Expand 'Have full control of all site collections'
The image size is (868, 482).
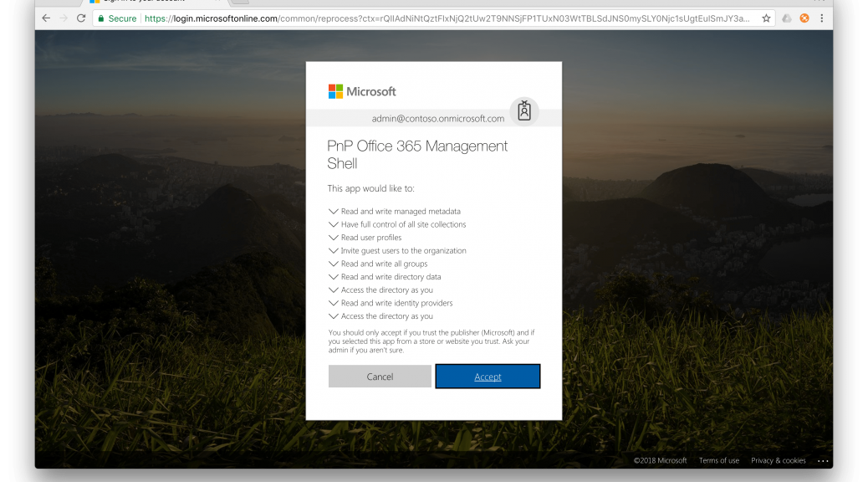click(x=397, y=224)
